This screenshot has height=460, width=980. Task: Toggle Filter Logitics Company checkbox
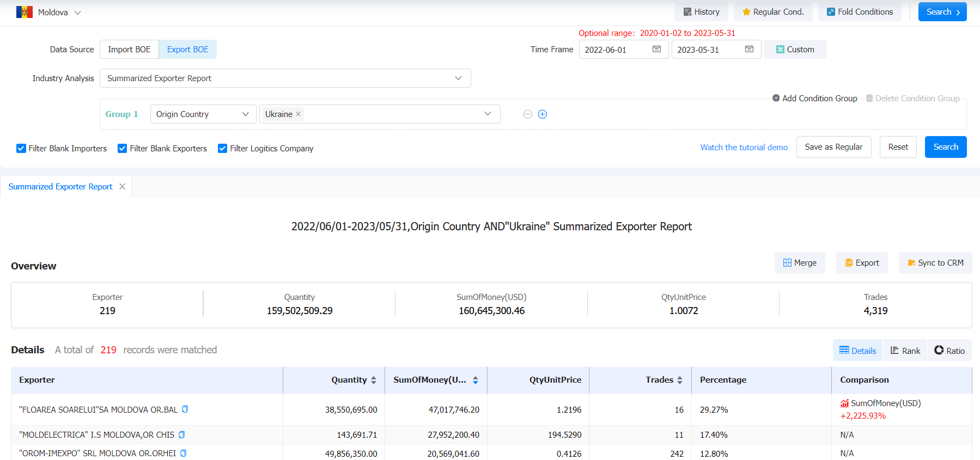coord(223,149)
